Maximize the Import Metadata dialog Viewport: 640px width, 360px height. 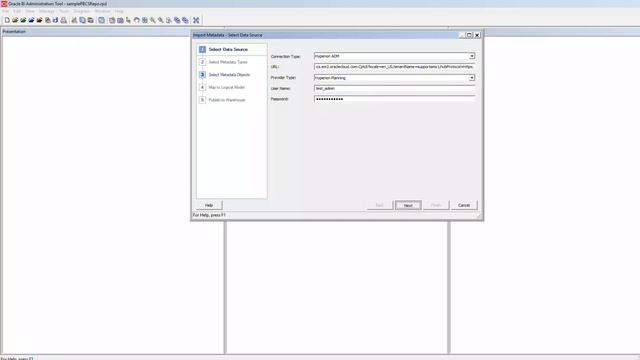469,35
